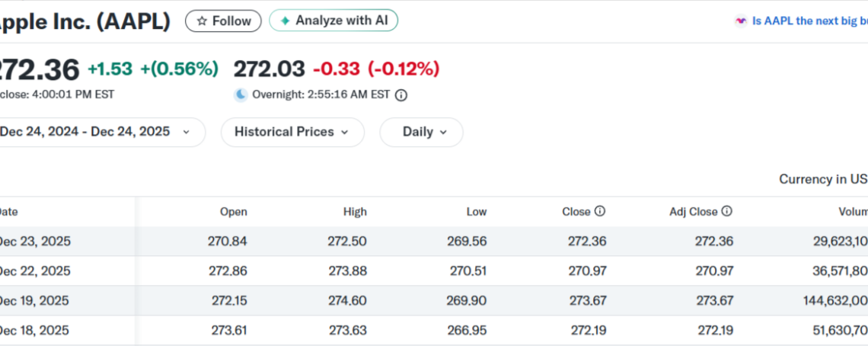Click the red change -0.33
868x346 pixels.
point(337,69)
